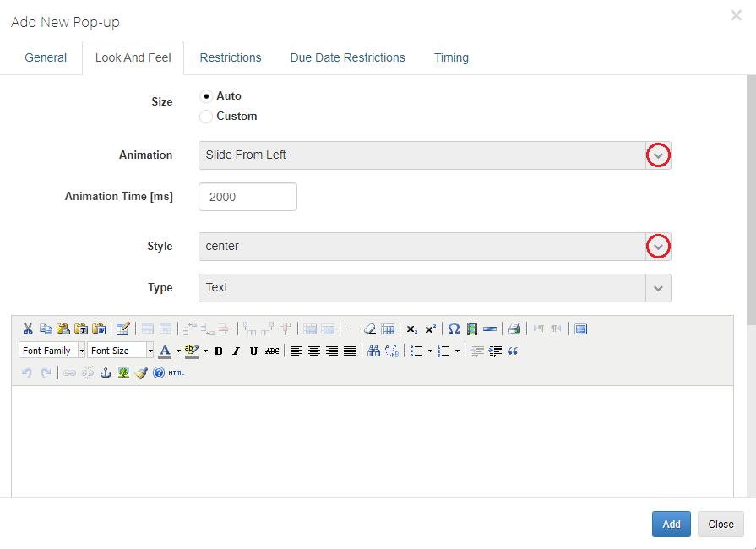
Task: Open the Font Family dropdown
Action: pyautogui.click(x=52, y=351)
